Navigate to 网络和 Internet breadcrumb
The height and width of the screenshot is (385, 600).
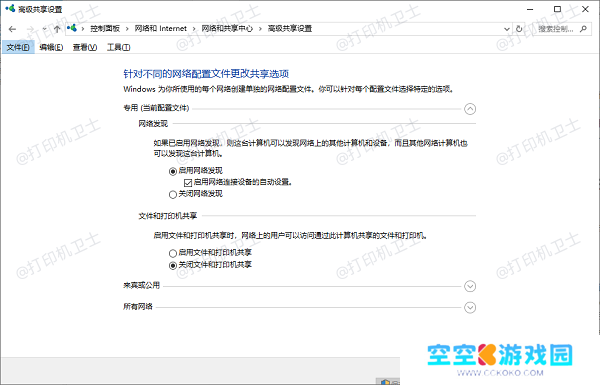160,29
